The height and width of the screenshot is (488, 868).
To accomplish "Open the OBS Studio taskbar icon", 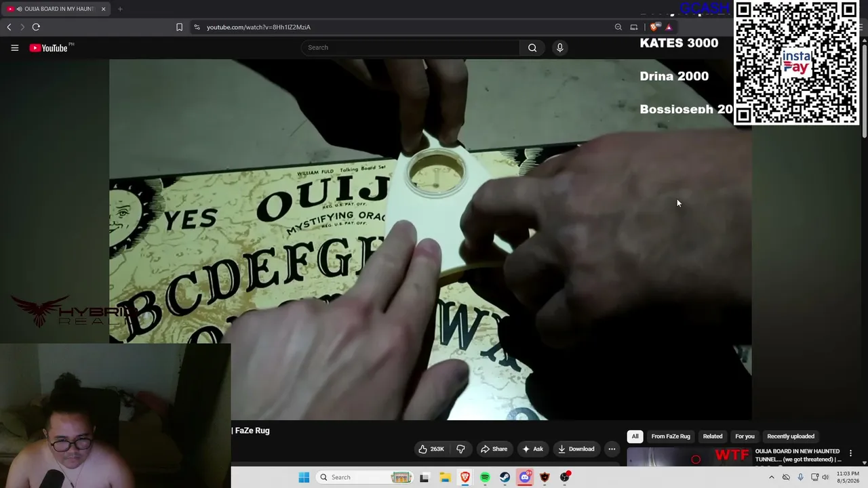I will click(565, 477).
